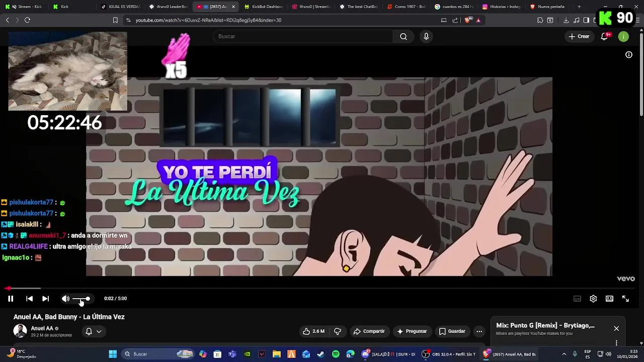Open Discord [SALA] taskbar window
The width and height of the screenshot is (644, 362).
(x=389, y=354)
